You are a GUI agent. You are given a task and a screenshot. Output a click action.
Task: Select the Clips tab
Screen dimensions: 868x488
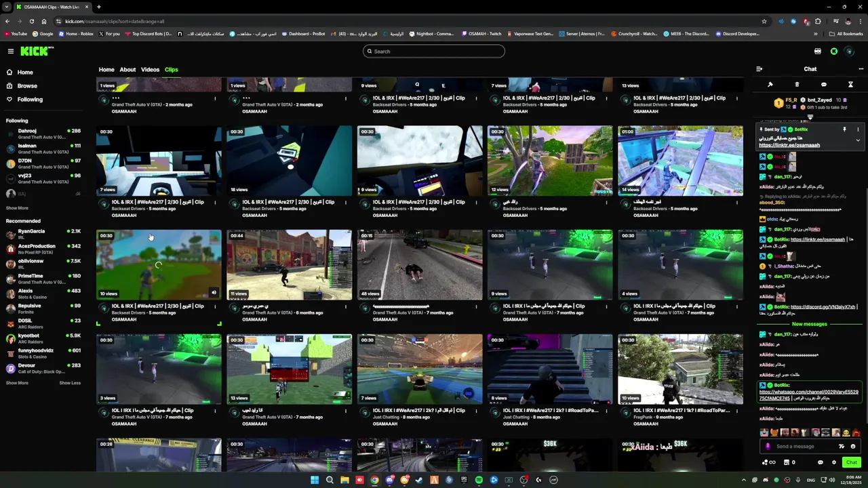[171, 70]
